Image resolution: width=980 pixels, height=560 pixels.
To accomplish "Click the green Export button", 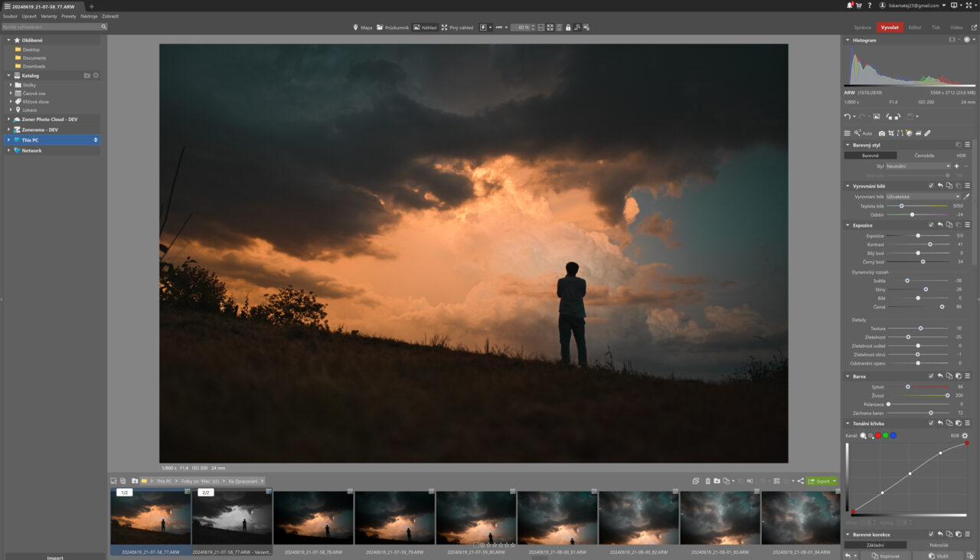I will point(821,481).
